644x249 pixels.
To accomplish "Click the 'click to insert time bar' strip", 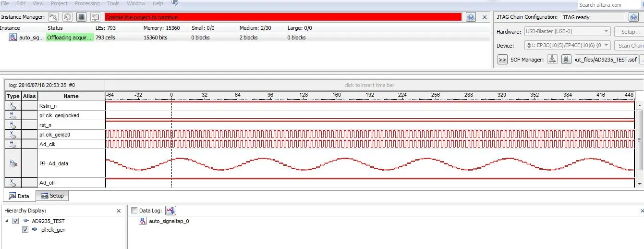I will (x=369, y=85).
